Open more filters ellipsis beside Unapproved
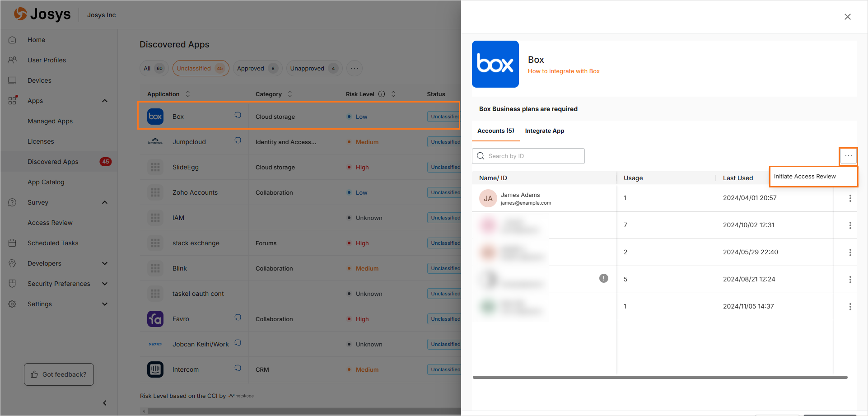 [x=355, y=68]
